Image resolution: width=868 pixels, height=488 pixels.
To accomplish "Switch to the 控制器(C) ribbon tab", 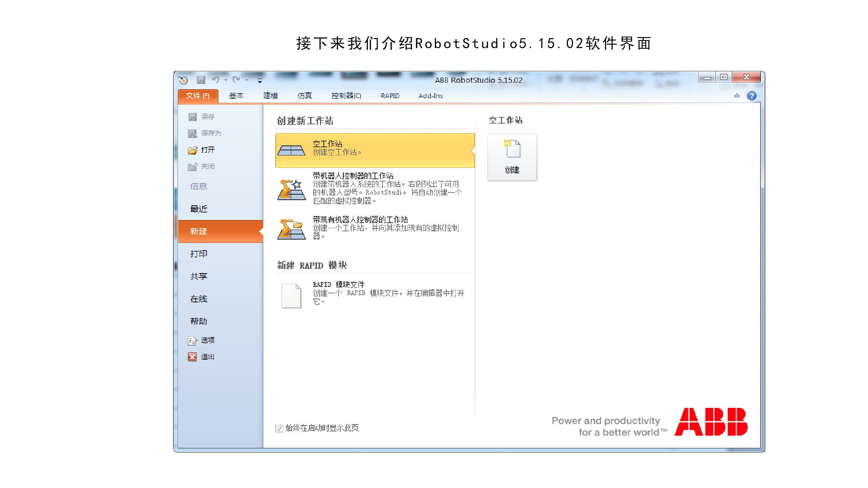I will tap(346, 96).
